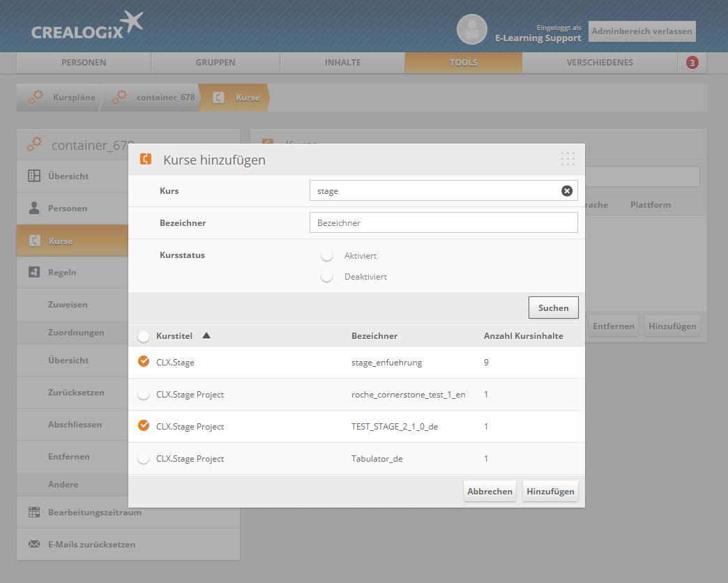Sort by Kurstitel using the arrow
The image size is (728, 583).
click(x=206, y=335)
